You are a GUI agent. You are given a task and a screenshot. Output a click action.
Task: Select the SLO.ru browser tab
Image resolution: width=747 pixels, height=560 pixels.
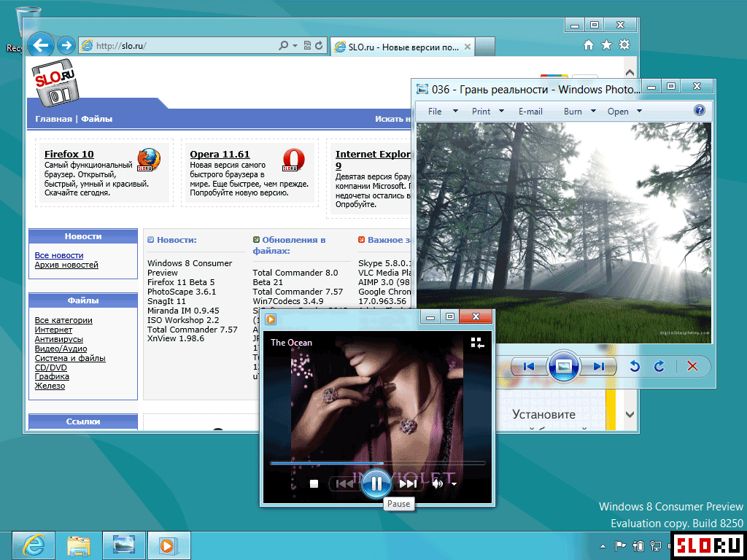[x=403, y=47]
